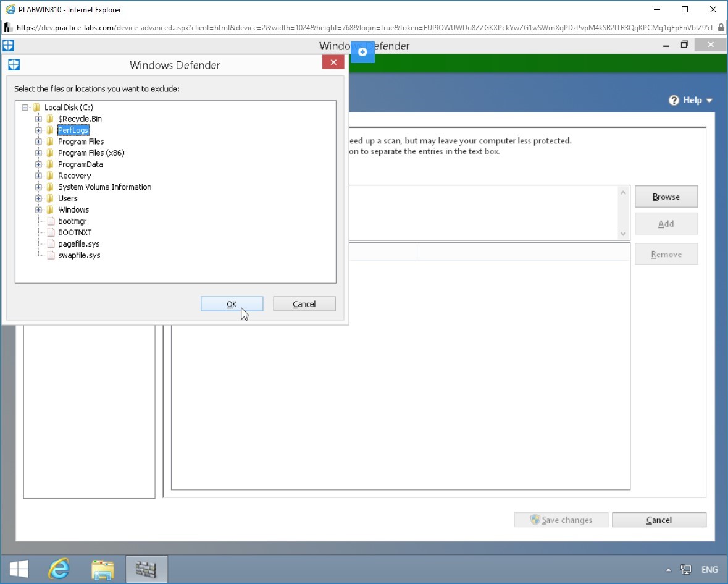Select the BOOTNXT file entry
The width and height of the screenshot is (728, 584).
click(75, 232)
